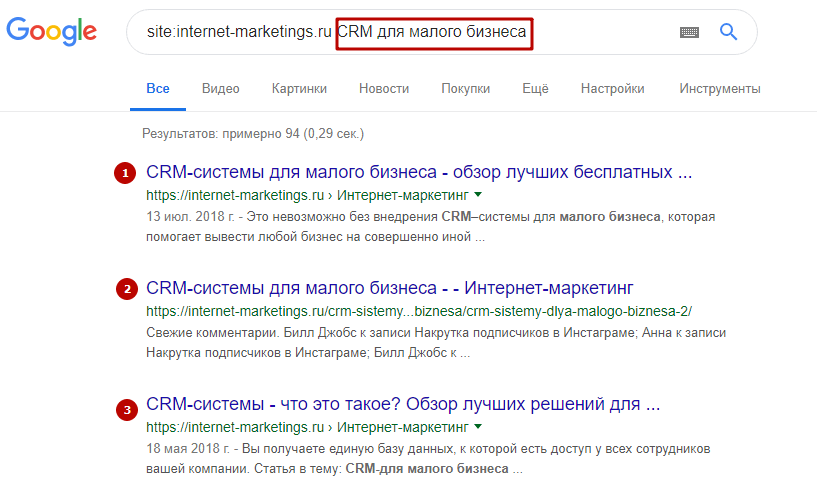
Task: Switch to the Видео tab
Action: [220, 88]
